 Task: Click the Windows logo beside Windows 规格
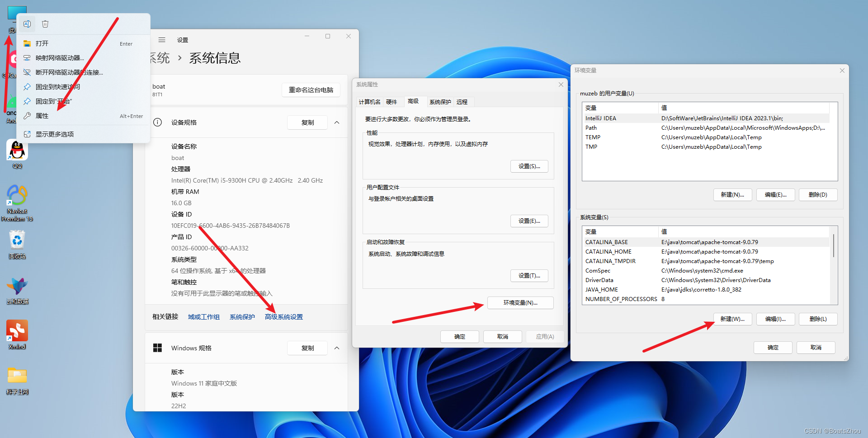coord(157,348)
